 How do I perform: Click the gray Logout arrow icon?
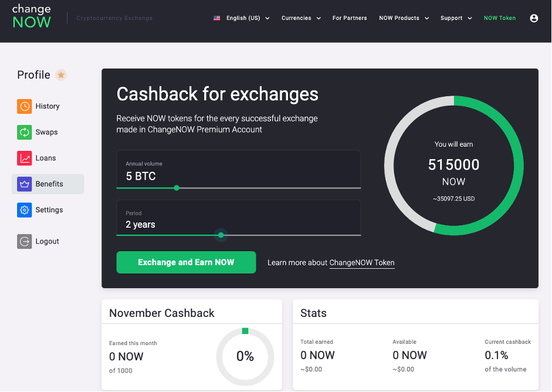click(24, 241)
